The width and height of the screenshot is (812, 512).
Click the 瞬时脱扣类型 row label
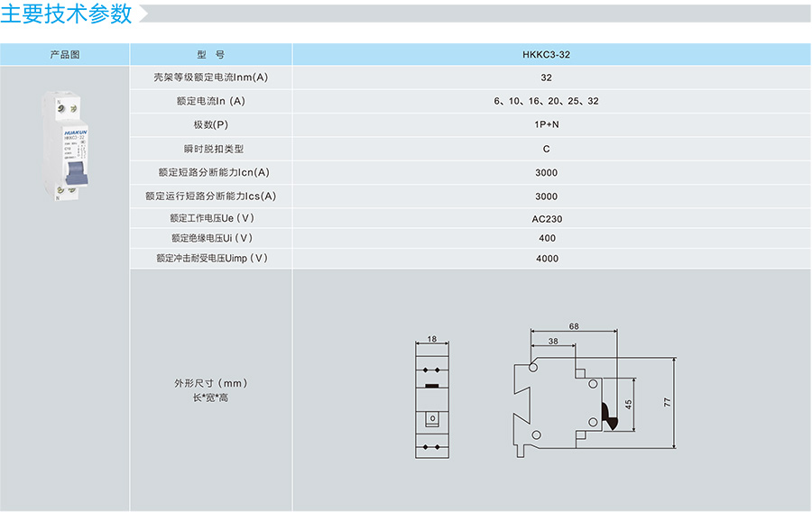pyautogui.click(x=213, y=149)
